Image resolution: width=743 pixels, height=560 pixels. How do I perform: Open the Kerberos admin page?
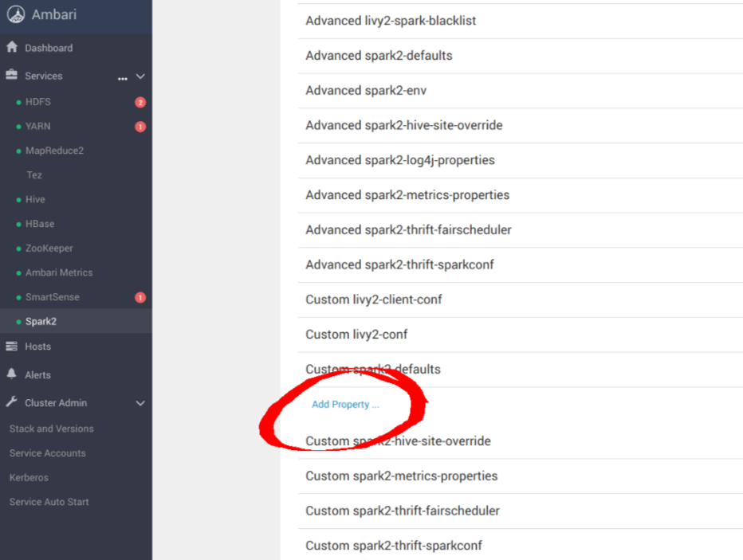click(29, 477)
